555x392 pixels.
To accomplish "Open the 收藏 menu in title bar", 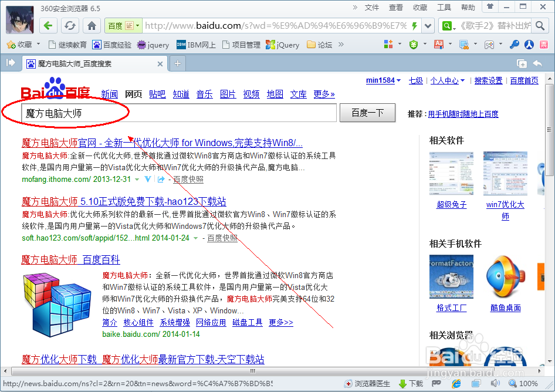I will coord(420,8).
